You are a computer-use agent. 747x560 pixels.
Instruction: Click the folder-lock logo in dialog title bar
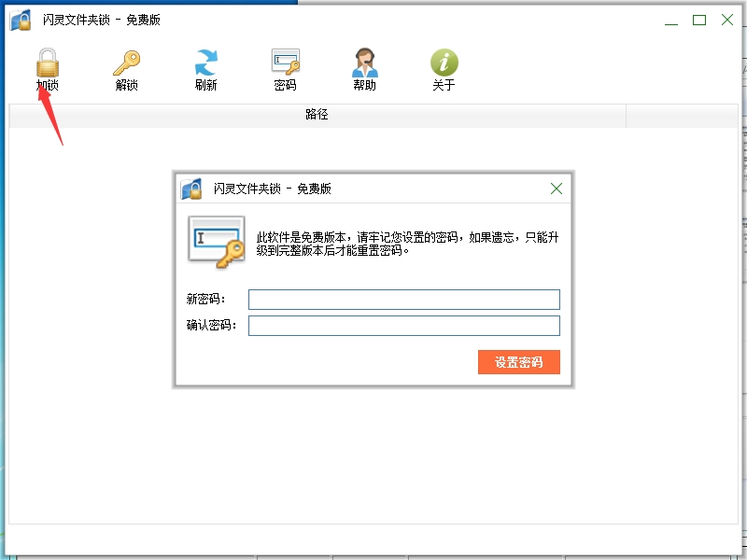click(x=191, y=189)
